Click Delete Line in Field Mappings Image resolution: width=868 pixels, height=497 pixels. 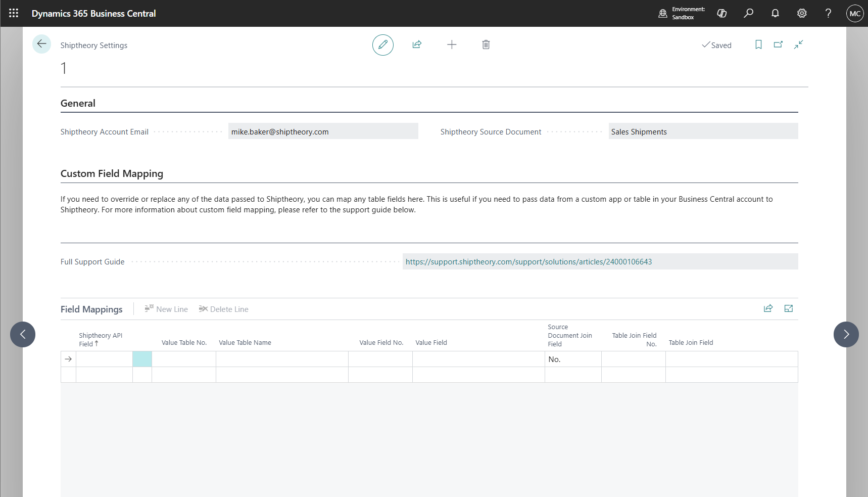click(224, 309)
